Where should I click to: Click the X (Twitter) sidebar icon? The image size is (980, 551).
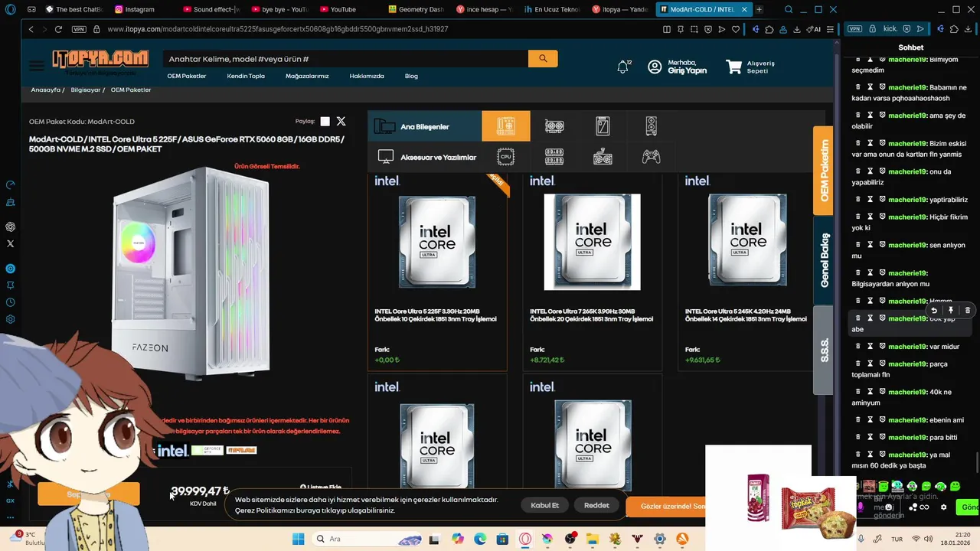(x=10, y=243)
